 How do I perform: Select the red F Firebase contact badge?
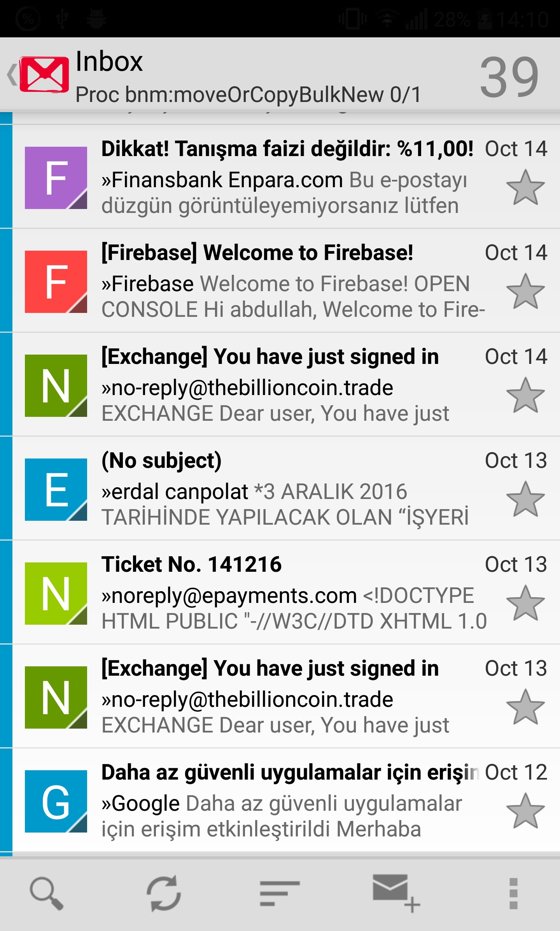56,282
